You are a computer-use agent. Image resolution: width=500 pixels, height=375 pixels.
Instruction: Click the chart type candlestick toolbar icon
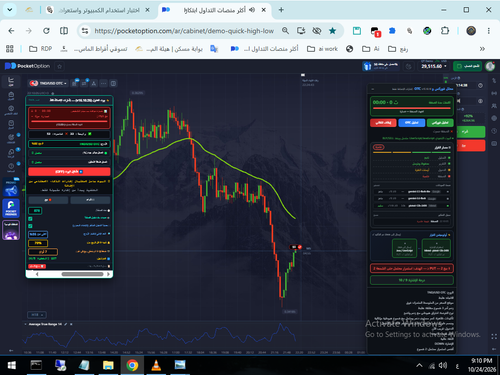coord(74,83)
